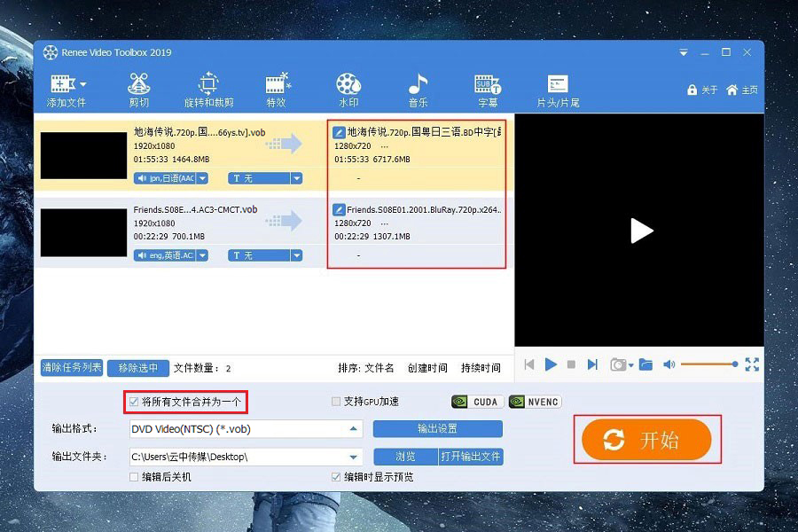Open the 音乐 music tool

coord(418,90)
